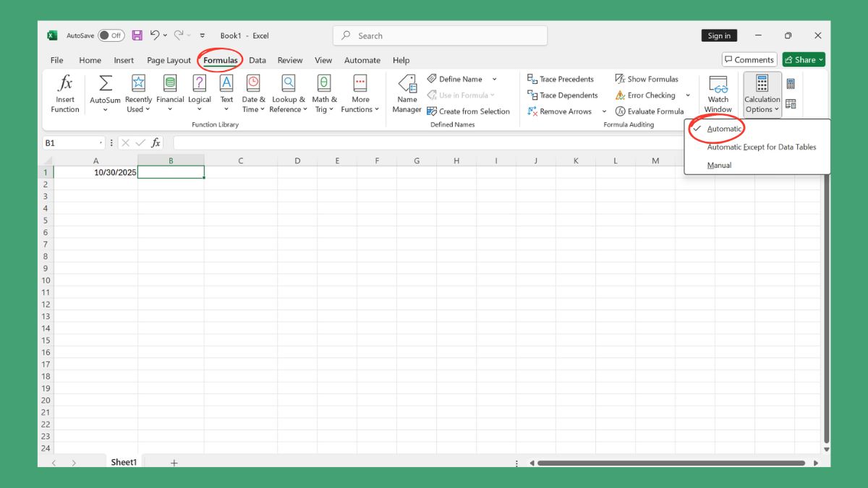Click the Share button

pyautogui.click(x=804, y=60)
